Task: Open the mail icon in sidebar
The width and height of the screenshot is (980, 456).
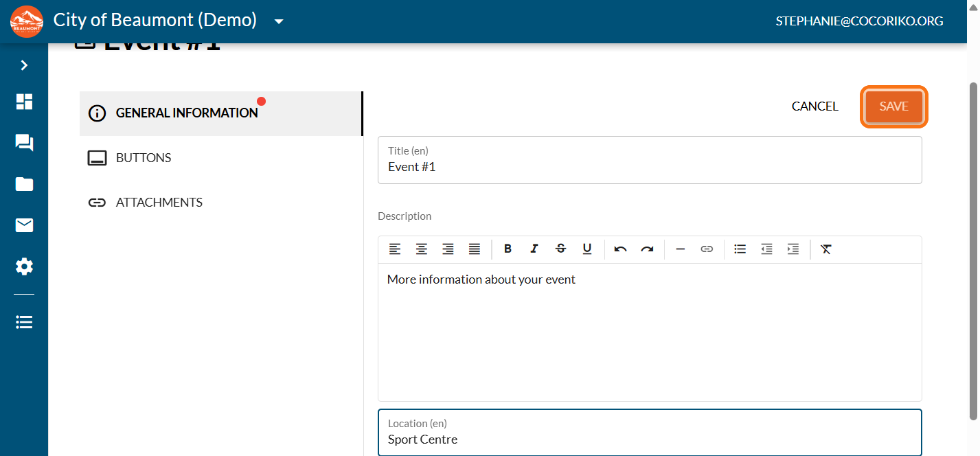Action: coord(24,225)
